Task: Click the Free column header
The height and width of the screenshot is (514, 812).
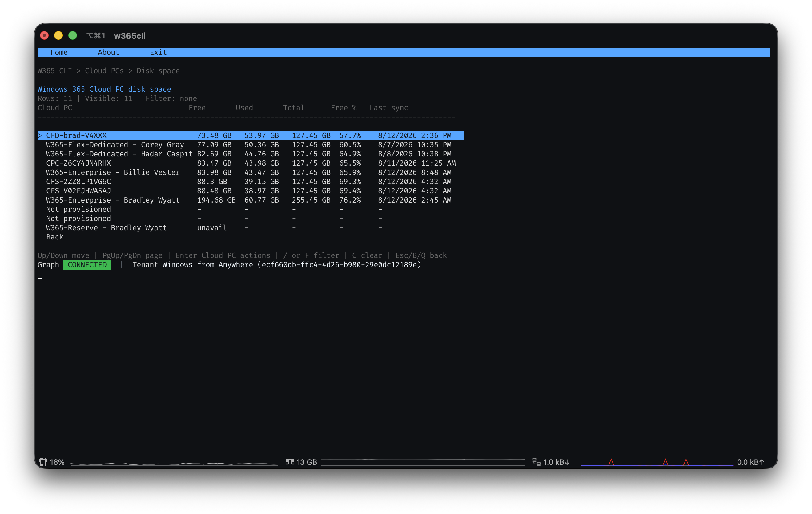Action: click(197, 108)
